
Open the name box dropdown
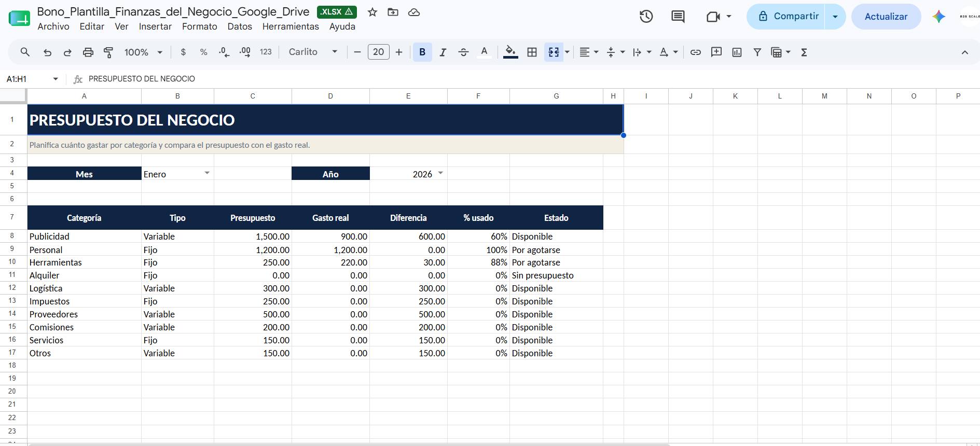pos(56,79)
